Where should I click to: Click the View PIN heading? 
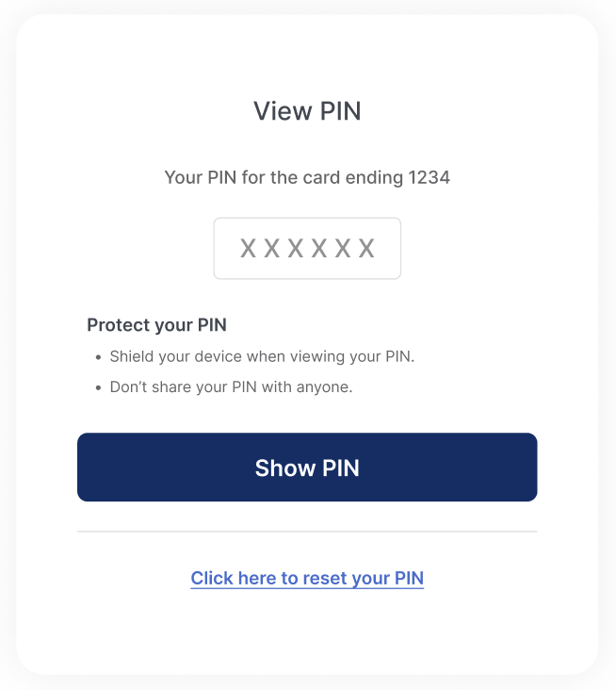307,111
